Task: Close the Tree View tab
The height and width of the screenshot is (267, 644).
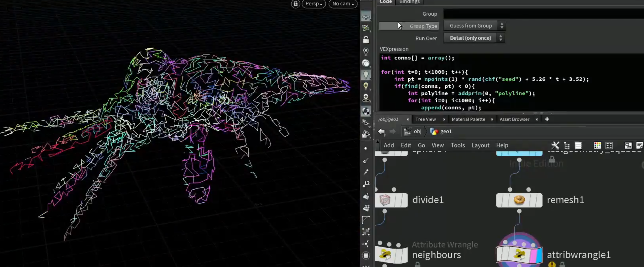Action: tap(444, 119)
